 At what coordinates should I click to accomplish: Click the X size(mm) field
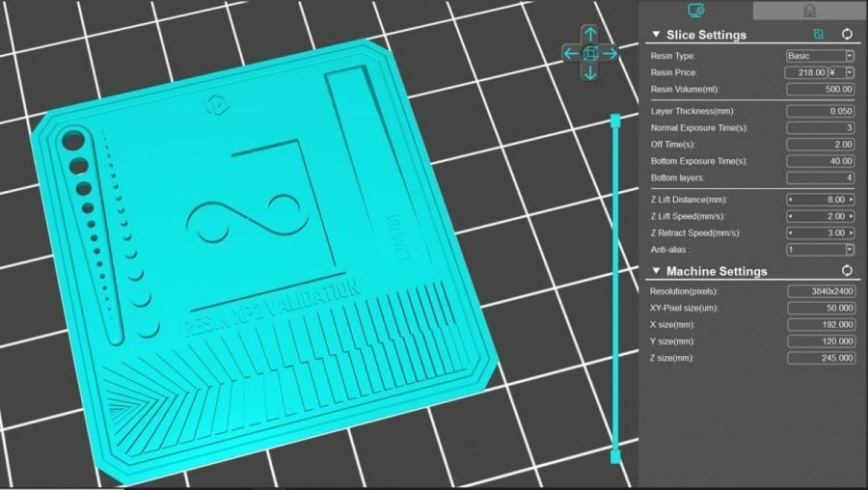(821, 324)
